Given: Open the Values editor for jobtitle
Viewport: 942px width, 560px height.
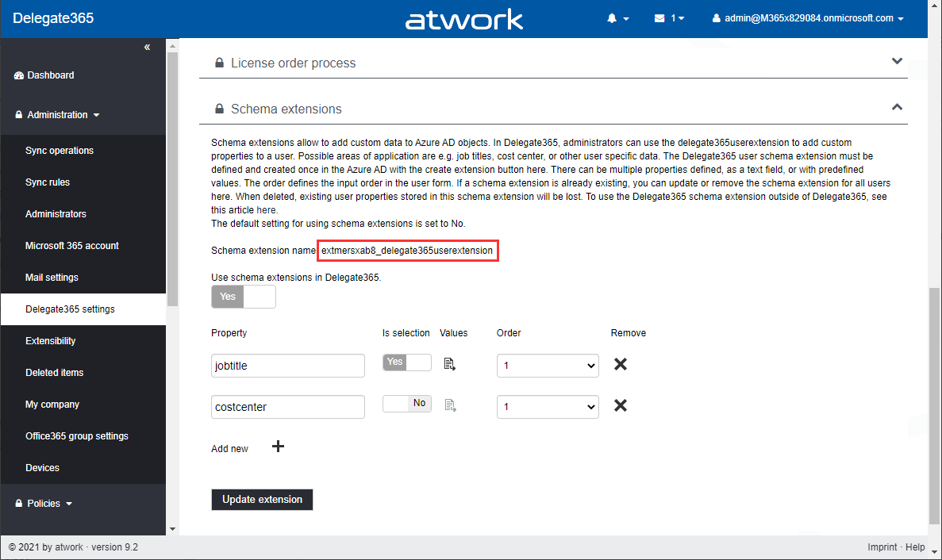Looking at the screenshot, I should (x=450, y=363).
